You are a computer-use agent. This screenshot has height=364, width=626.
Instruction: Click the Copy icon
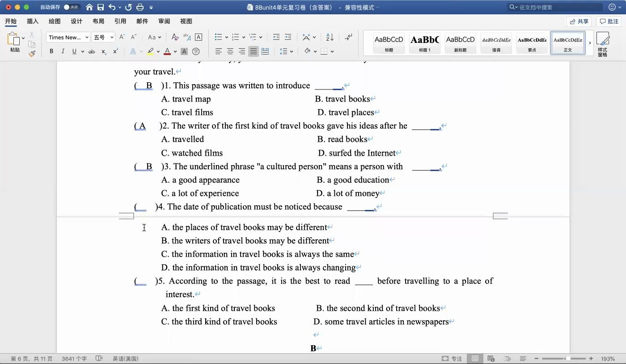(32, 44)
